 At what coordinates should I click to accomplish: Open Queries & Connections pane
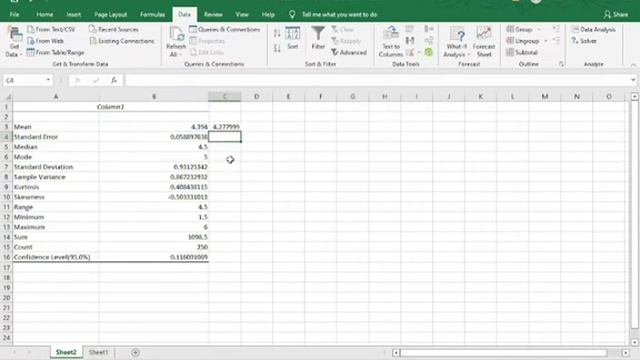(224, 29)
